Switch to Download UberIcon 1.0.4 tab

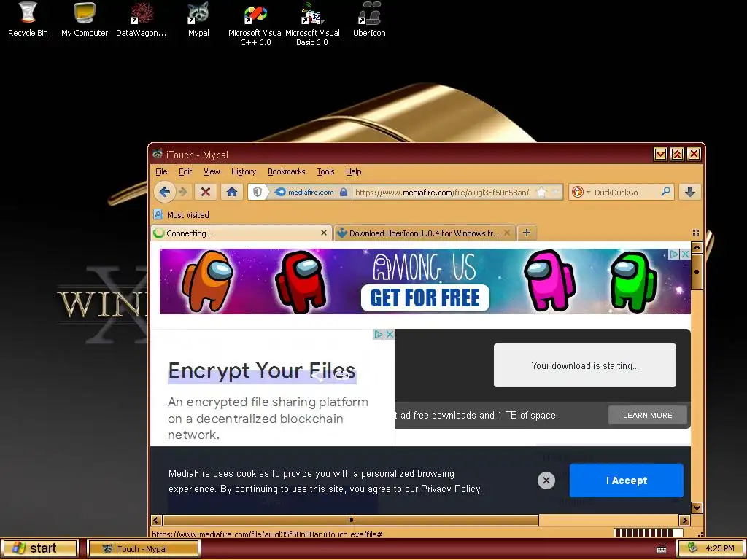click(x=424, y=233)
